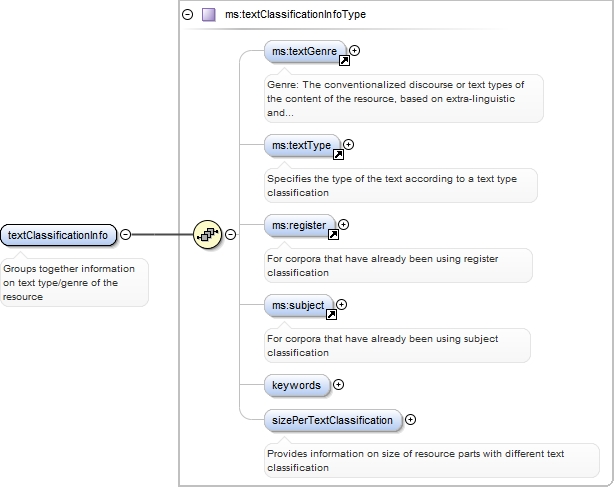Viewport: 615px width, 488px height.
Task: Click the purple complex type square icon
Action: pos(208,15)
